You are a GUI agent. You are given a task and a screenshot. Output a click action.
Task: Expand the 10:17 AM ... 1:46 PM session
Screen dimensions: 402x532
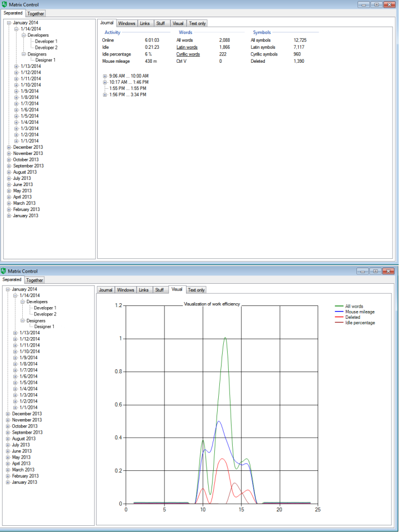pos(105,82)
